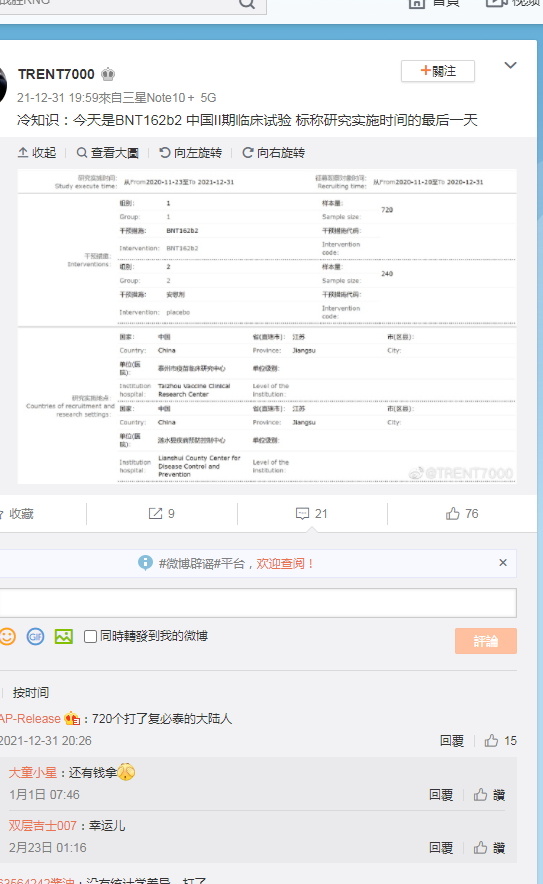Collapse the image with 收起
The width and height of the screenshot is (543, 884).
(x=37, y=153)
